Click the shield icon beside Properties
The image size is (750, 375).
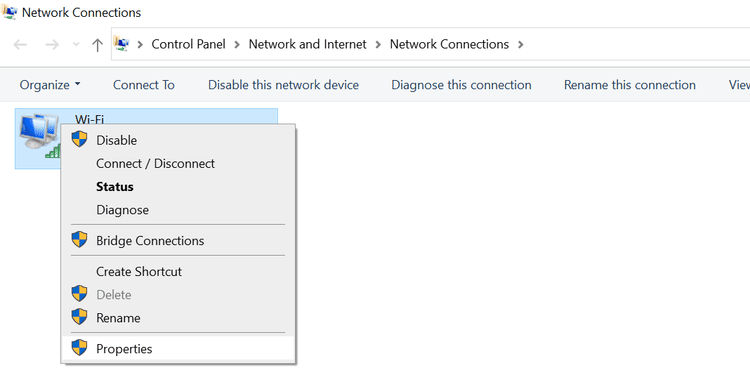pyautogui.click(x=79, y=348)
